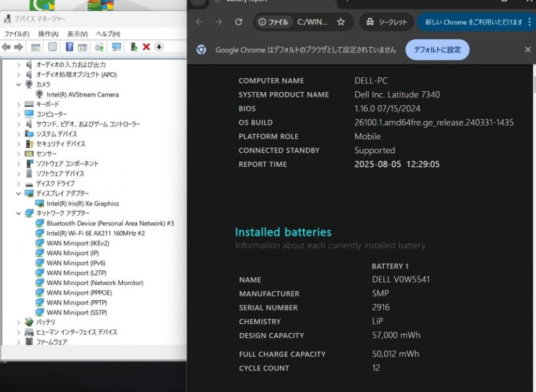Click the Forward arrow in Device Manager toolbar
This screenshot has height=392, width=536.
click(x=19, y=47)
